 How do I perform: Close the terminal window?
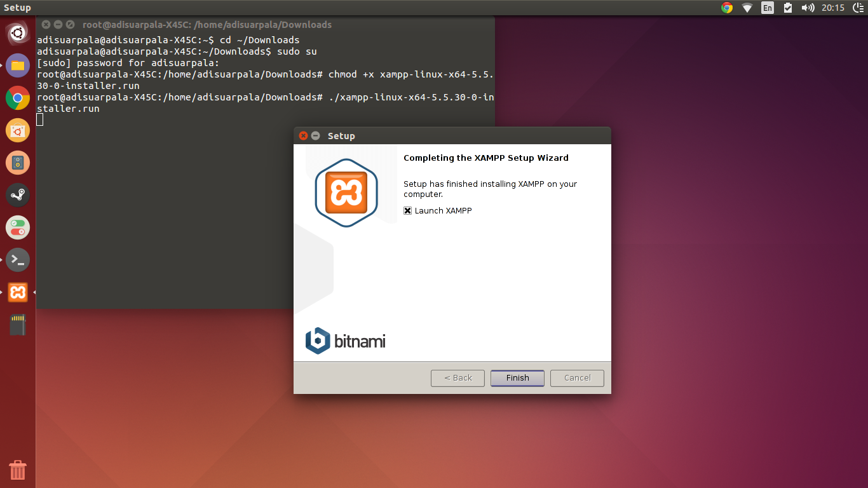point(46,25)
